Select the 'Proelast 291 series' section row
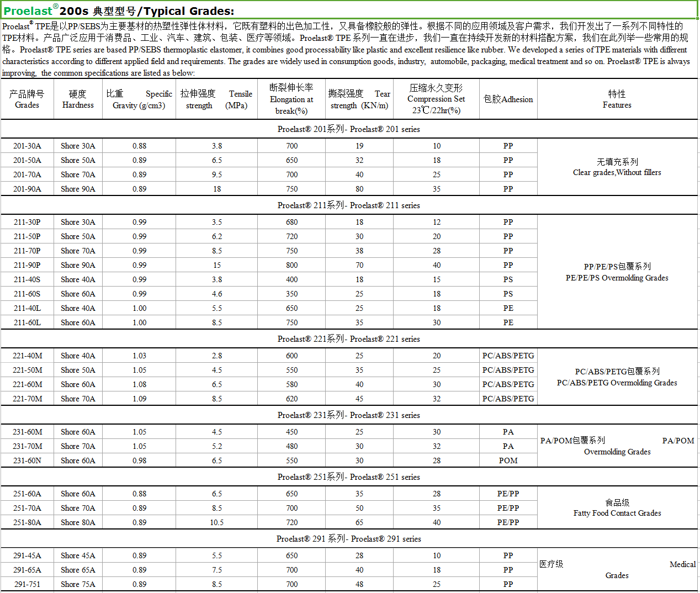The height and width of the screenshot is (593, 700). (x=349, y=538)
